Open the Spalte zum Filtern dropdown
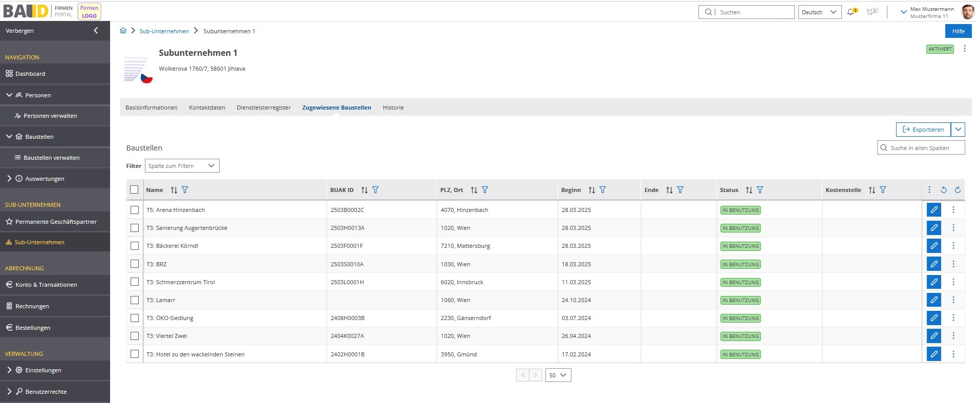The height and width of the screenshot is (403, 980). 182,166
